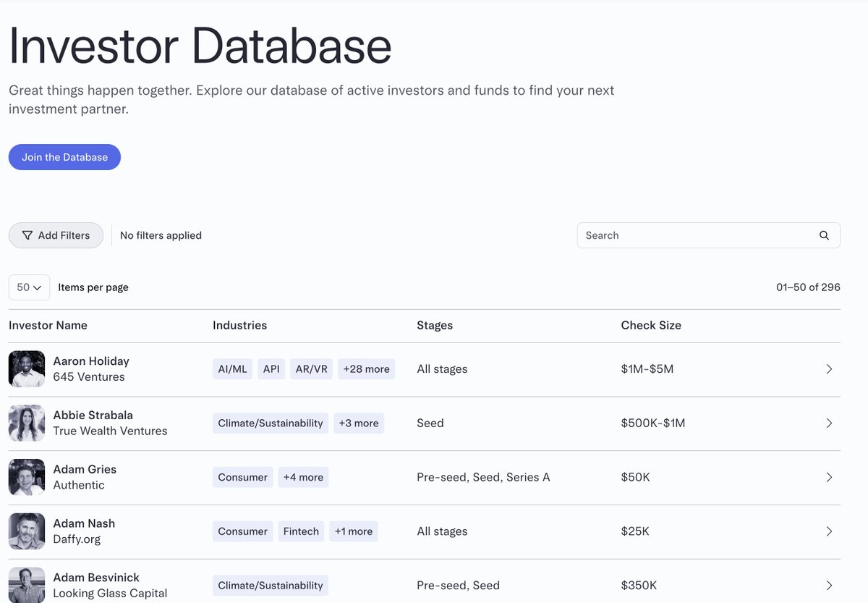Open Adam Nash row chevron arrow
868x603 pixels.
click(x=829, y=531)
